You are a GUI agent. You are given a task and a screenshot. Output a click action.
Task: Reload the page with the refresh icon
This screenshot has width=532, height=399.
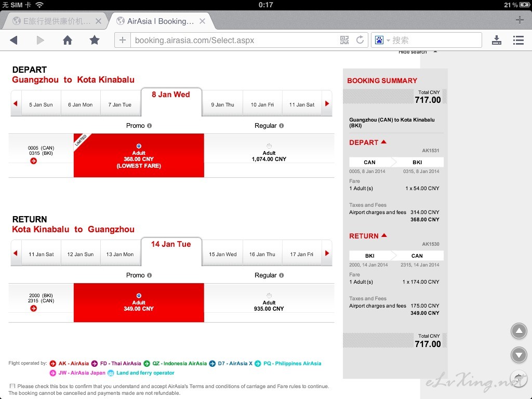point(360,40)
